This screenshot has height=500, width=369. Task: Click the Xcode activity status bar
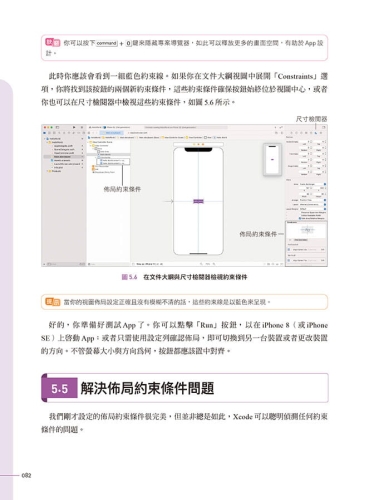tap(185, 127)
